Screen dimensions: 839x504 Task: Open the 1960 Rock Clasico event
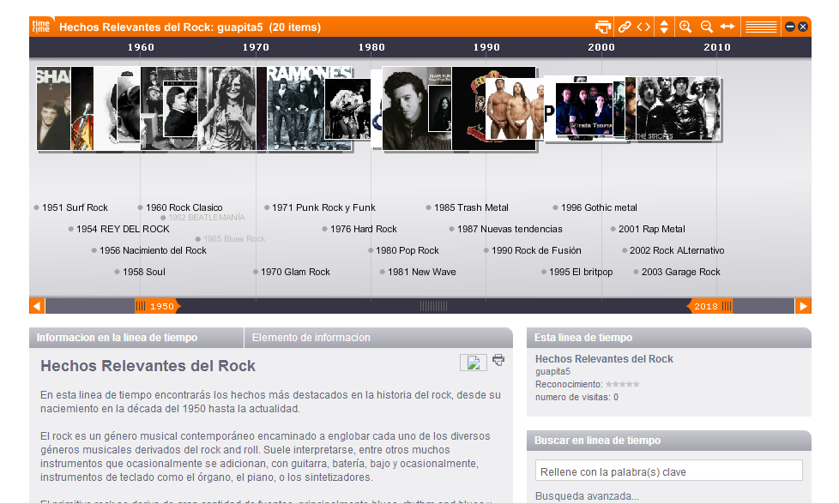pyautogui.click(x=180, y=207)
